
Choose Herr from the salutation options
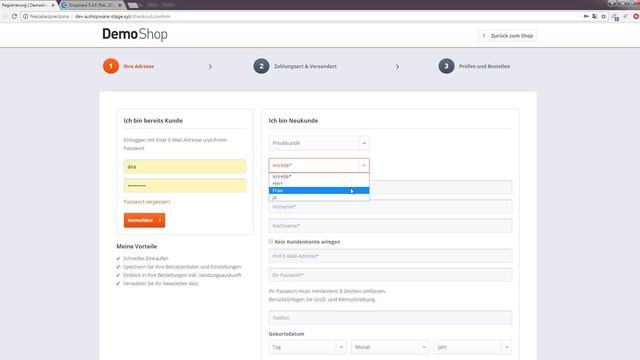click(319, 184)
